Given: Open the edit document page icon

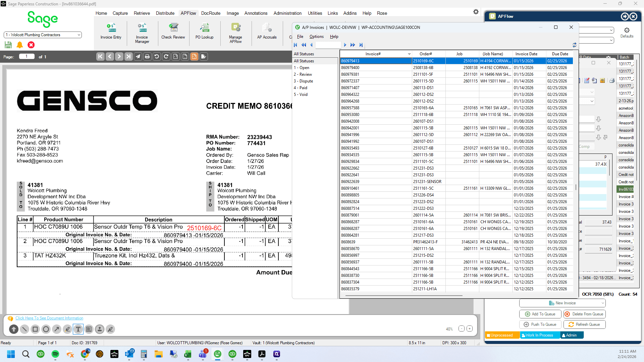Looking at the screenshot, I should coord(204,57).
